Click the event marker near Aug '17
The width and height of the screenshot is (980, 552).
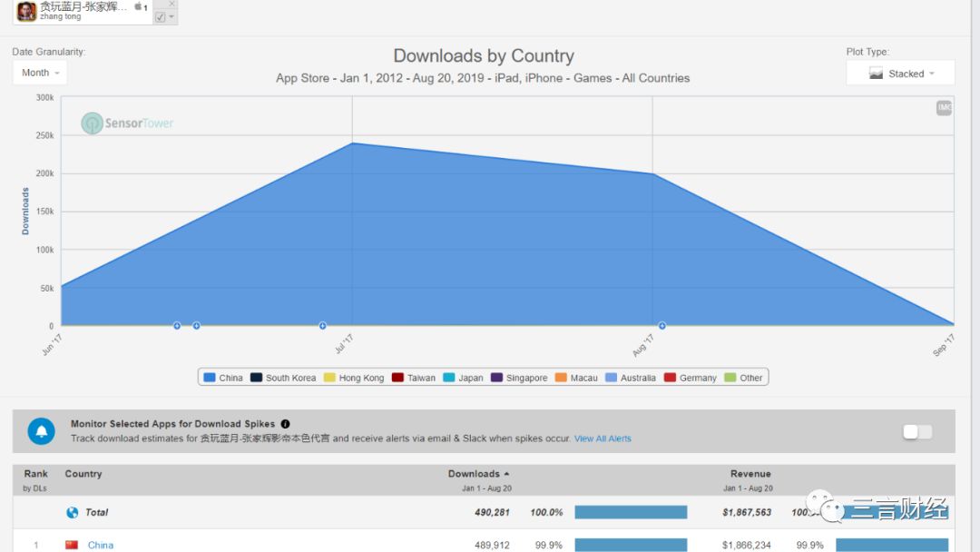pyautogui.click(x=662, y=326)
